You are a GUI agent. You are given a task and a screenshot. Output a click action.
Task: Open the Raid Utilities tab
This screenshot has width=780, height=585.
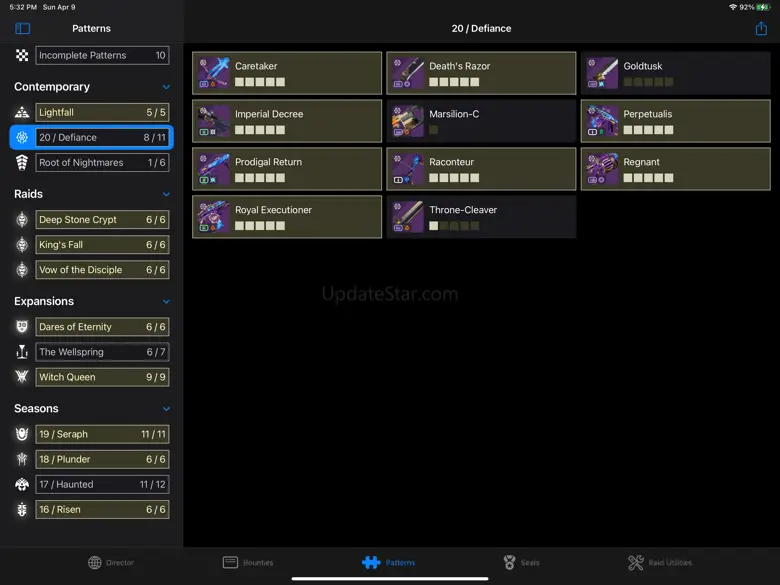tap(660, 563)
